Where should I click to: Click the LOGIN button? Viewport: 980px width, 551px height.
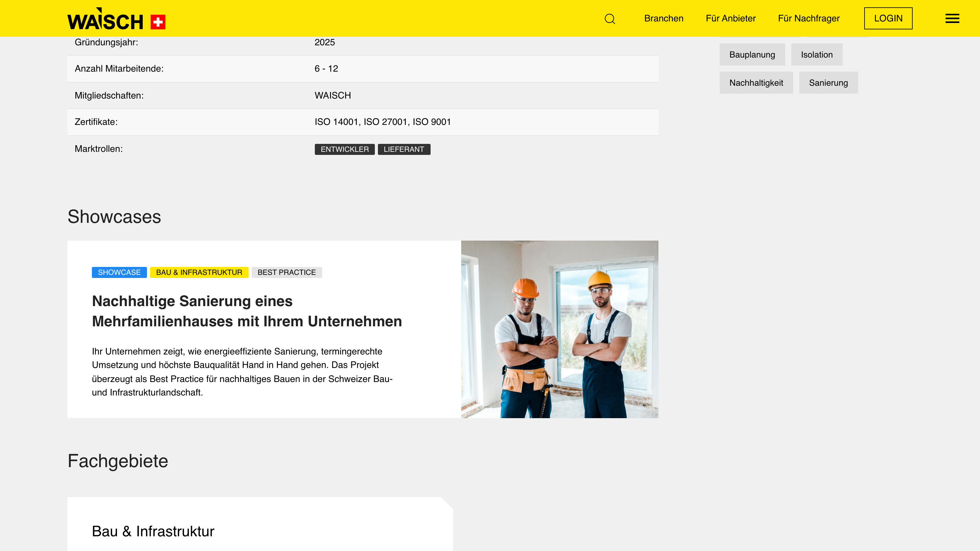(x=888, y=18)
